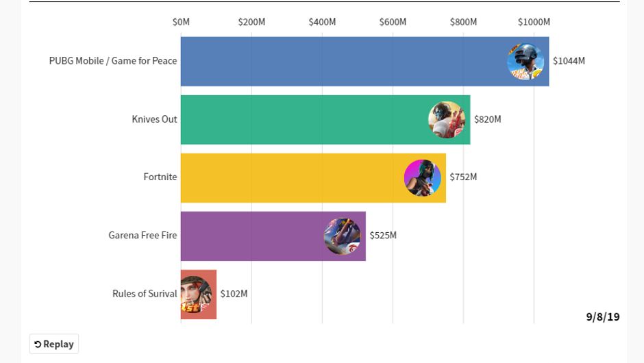The height and width of the screenshot is (363, 644).
Task: Click the yellow Fortnite bar
Action: [288, 177]
